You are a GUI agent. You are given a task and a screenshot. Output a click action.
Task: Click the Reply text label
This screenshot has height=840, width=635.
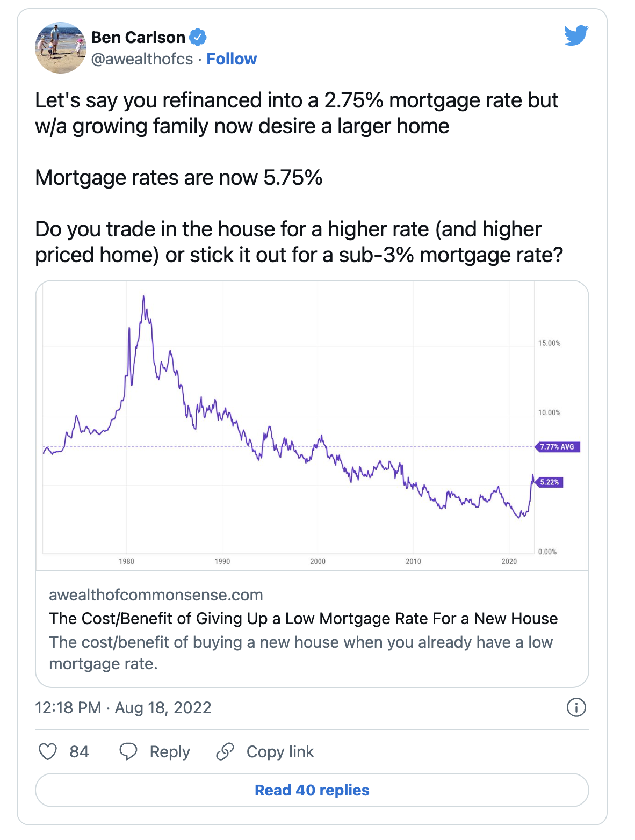[170, 752]
